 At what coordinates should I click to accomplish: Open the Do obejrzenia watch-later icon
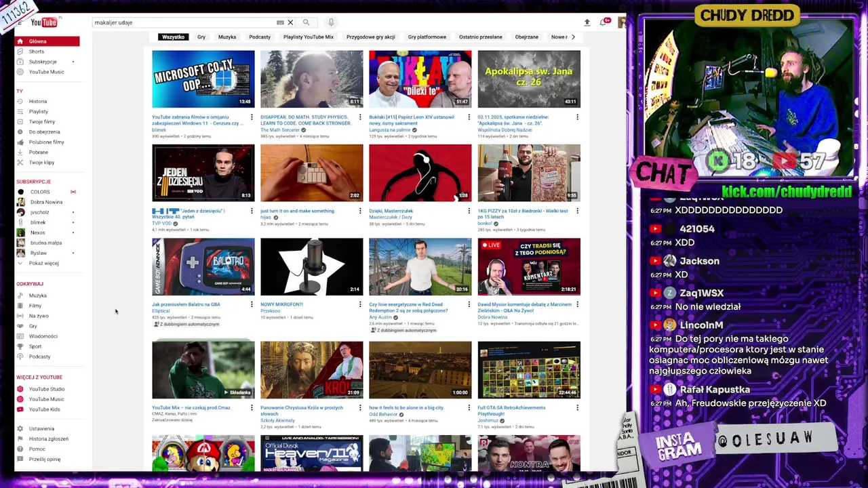point(20,131)
